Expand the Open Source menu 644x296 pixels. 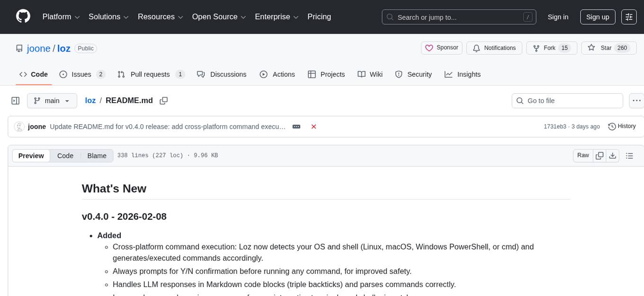coord(218,17)
